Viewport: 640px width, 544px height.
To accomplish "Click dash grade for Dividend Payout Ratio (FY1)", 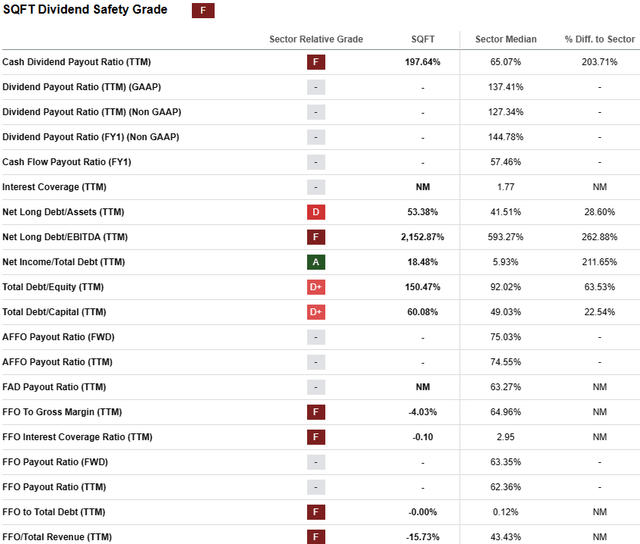I will point(316,137).
